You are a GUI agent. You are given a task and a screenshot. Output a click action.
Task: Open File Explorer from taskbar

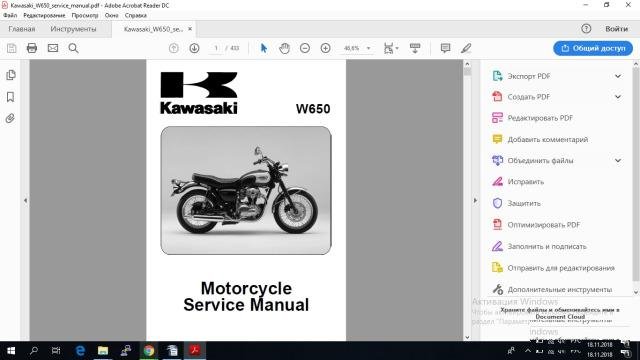pyautogui.click(x=103, y=351)
